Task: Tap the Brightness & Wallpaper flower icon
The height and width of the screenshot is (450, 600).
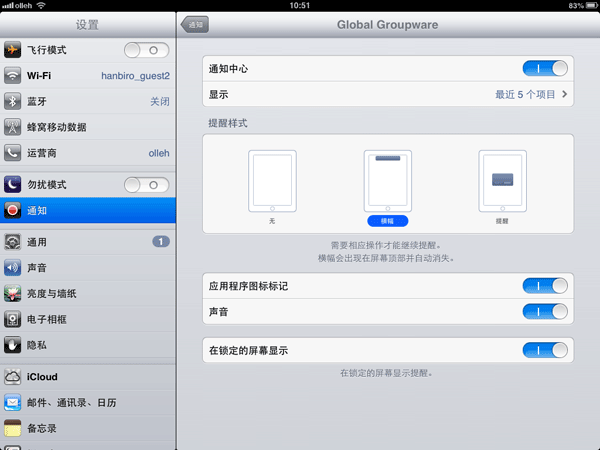Action: coord(13,294)
